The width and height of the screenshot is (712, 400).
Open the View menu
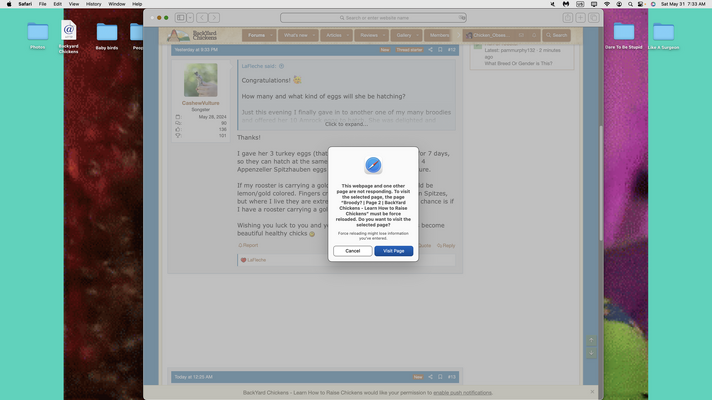(x=74, y=4)
